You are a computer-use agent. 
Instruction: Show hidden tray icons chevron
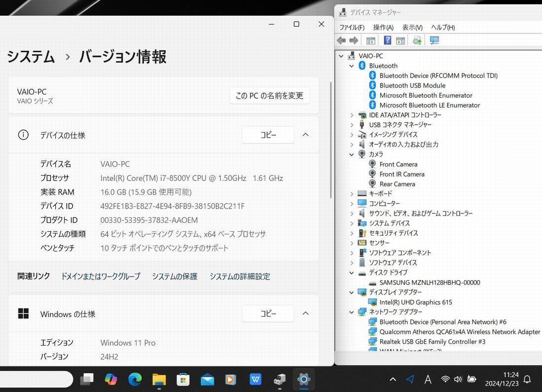click(x=393, y=379)
